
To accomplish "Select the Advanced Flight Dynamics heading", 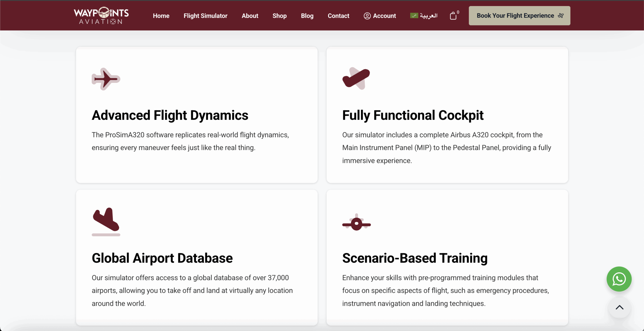I will (170, 115).
